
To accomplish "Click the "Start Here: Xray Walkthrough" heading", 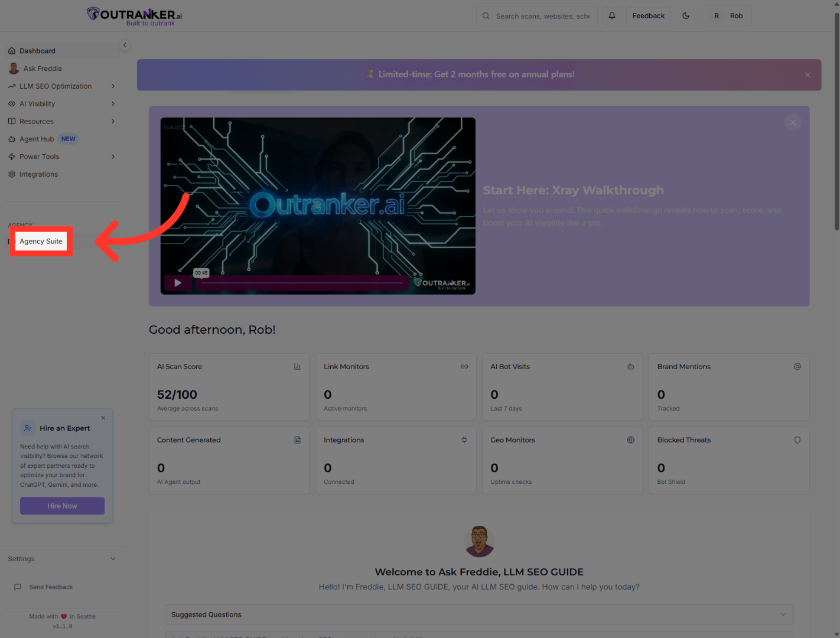I will point(574,190).
